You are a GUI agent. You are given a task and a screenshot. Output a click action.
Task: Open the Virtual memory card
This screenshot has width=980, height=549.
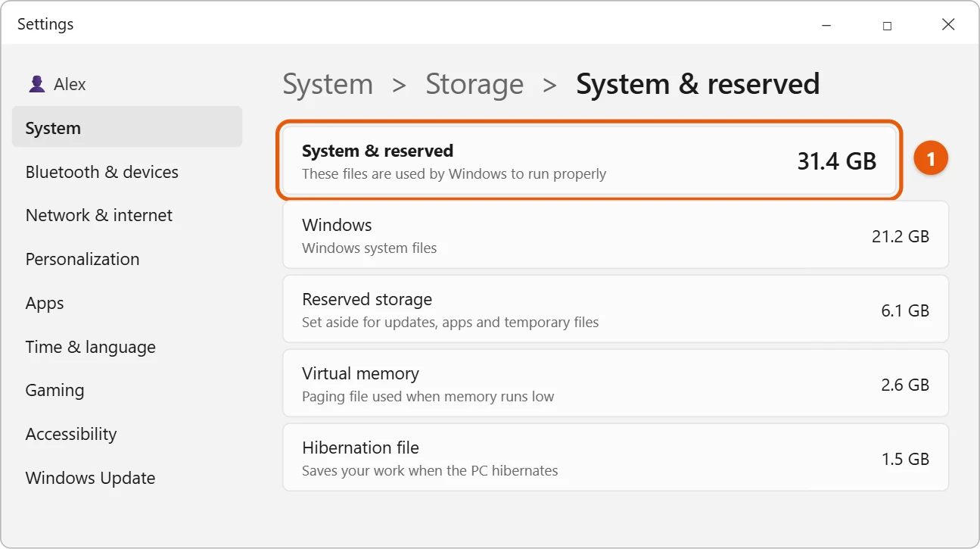pos(615,384)
